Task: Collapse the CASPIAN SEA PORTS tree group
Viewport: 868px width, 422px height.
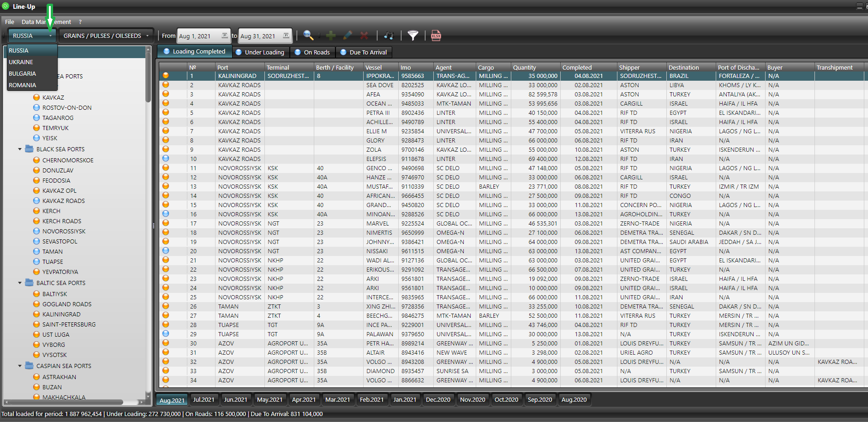Action: 20,366
